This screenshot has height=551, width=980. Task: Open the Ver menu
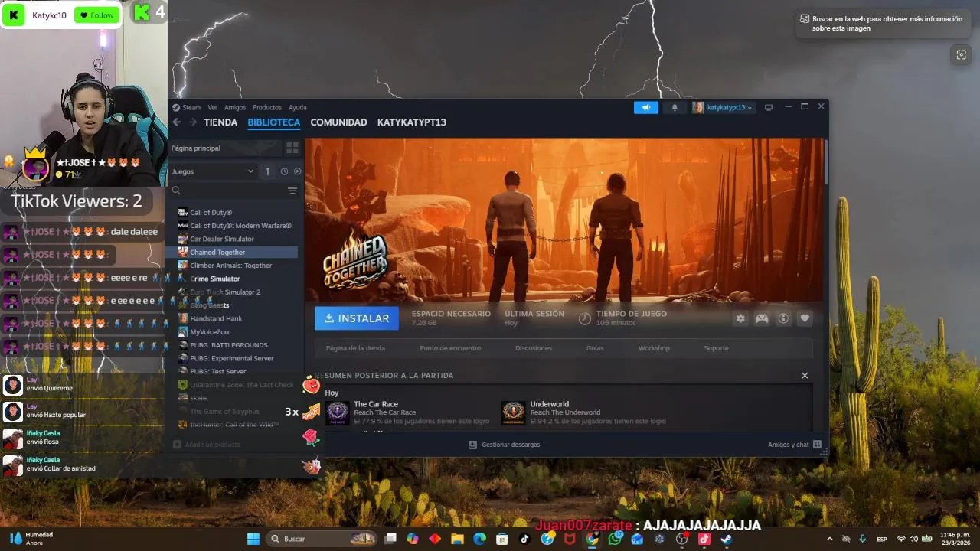[212, 108]
